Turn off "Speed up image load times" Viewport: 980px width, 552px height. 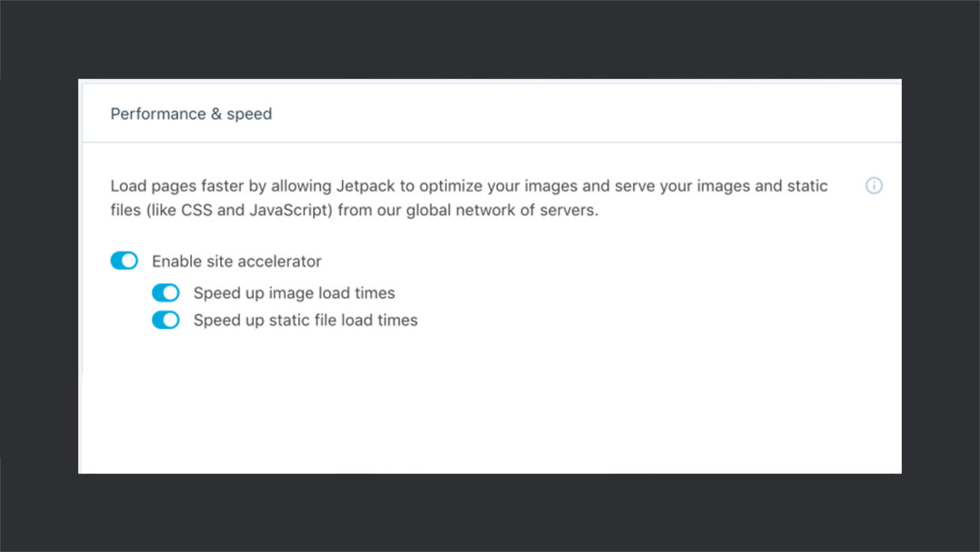(165, 293)
